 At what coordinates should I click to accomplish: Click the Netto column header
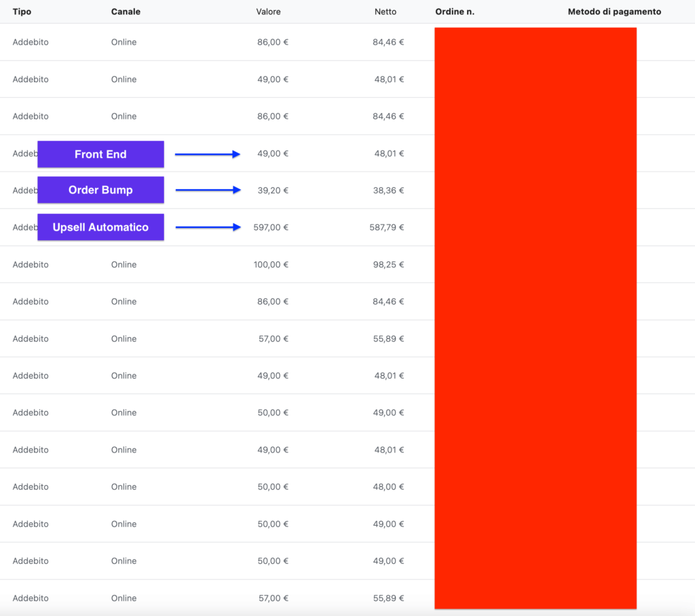(385, 12)
